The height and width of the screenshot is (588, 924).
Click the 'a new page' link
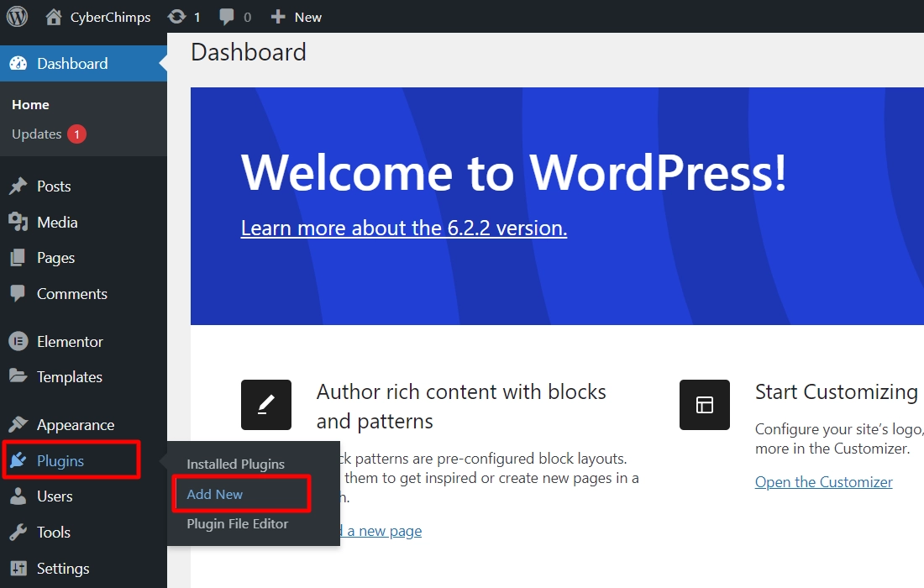coord(384,531)
